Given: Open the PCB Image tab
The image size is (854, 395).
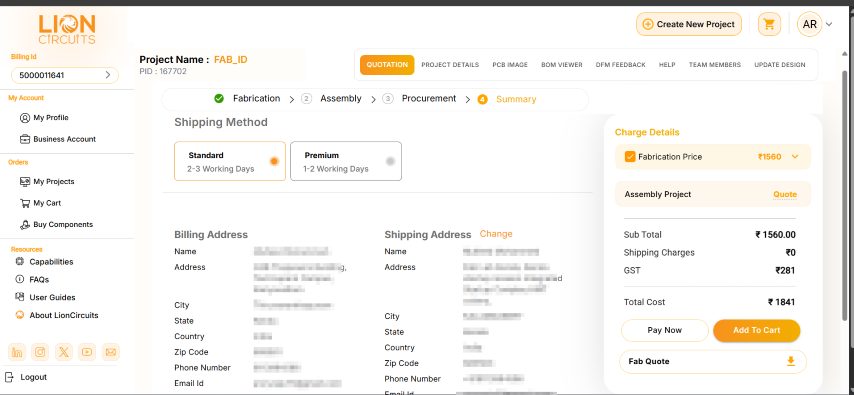Looking at the screenshot, I should (510, 65).
